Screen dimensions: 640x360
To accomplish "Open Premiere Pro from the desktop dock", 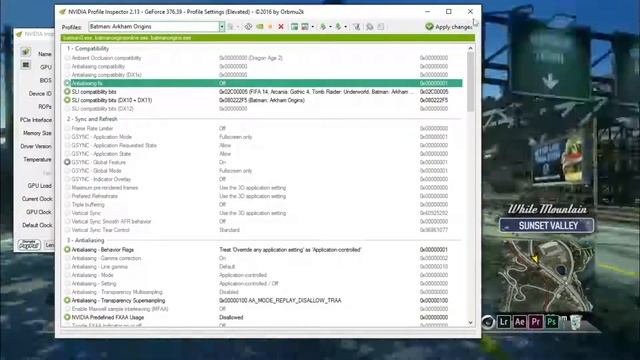I will pyautogui.click(x=536, y=322).
